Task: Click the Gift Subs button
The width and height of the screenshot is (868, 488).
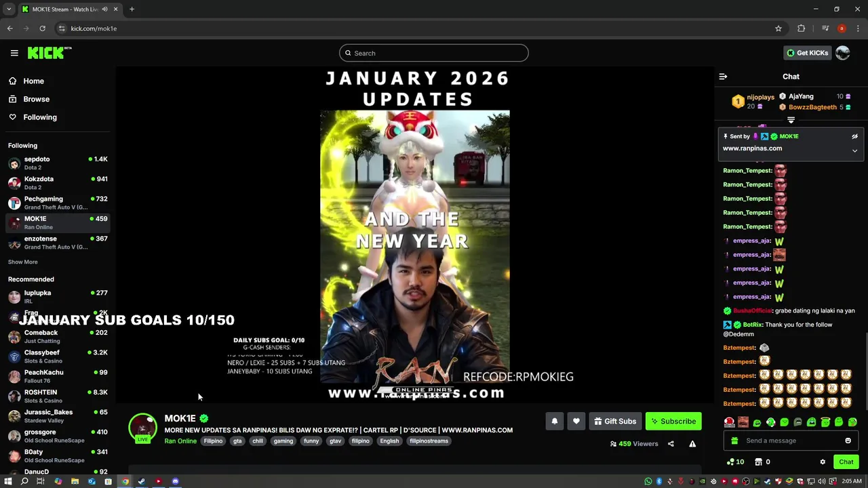Action: 615,421
